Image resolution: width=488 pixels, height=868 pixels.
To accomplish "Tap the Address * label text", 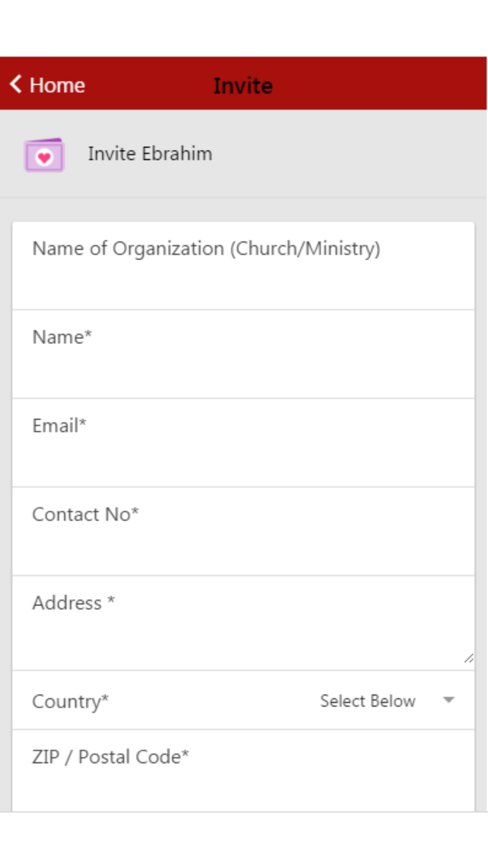I will tap(73, 603).
